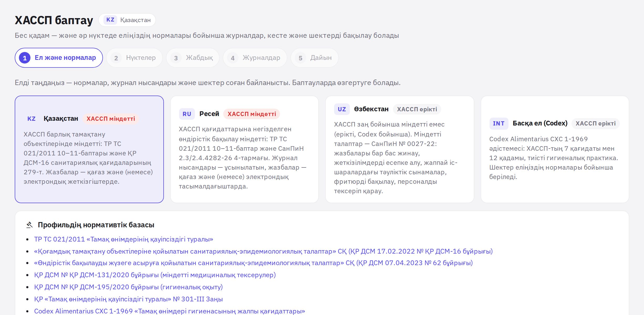Go to step 3 Жабдық
644x315 pixels.
point(193,58)
